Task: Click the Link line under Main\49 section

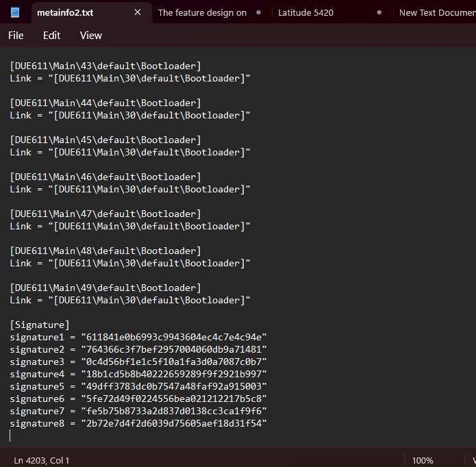Action: 130,300
